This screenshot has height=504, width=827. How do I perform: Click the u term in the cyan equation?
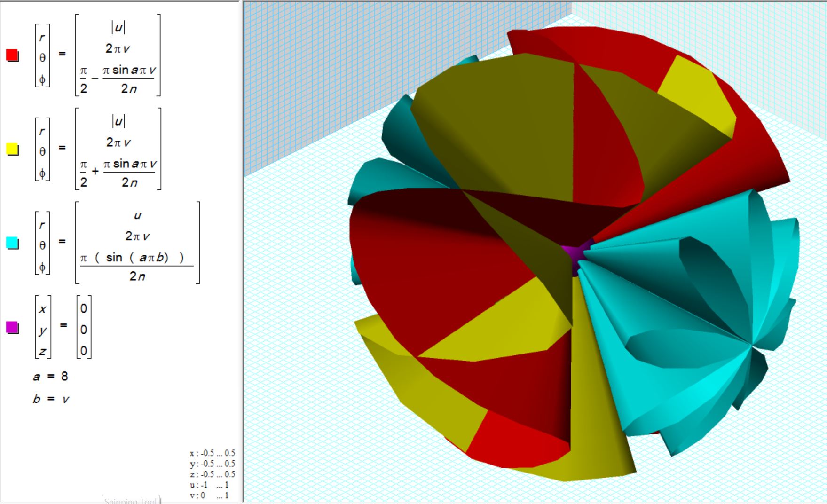(137, 215)
